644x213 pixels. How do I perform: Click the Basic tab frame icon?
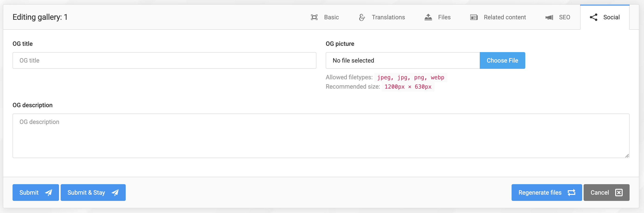314,17
